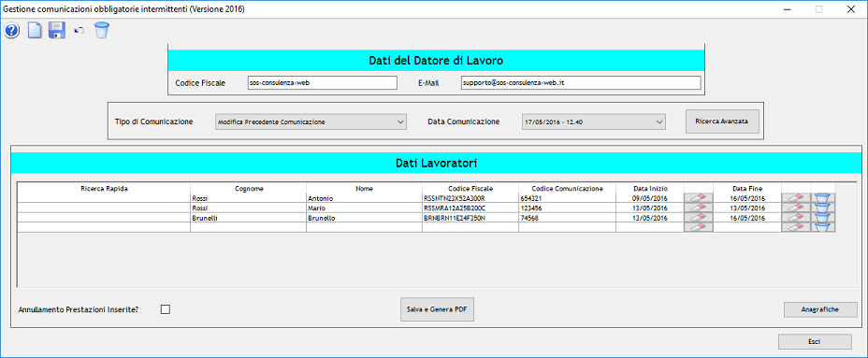Open the Tipo di Comunicazione dropdown

311,122
